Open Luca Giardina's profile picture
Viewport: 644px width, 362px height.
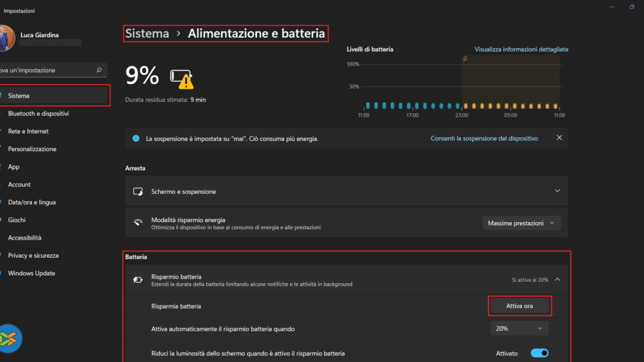pyautogui.click(x=7, y=38)
